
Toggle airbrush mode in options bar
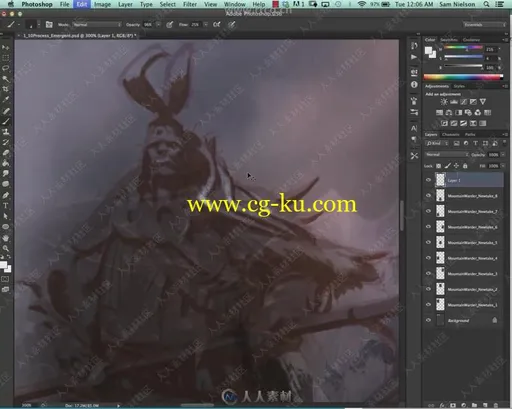217,24
